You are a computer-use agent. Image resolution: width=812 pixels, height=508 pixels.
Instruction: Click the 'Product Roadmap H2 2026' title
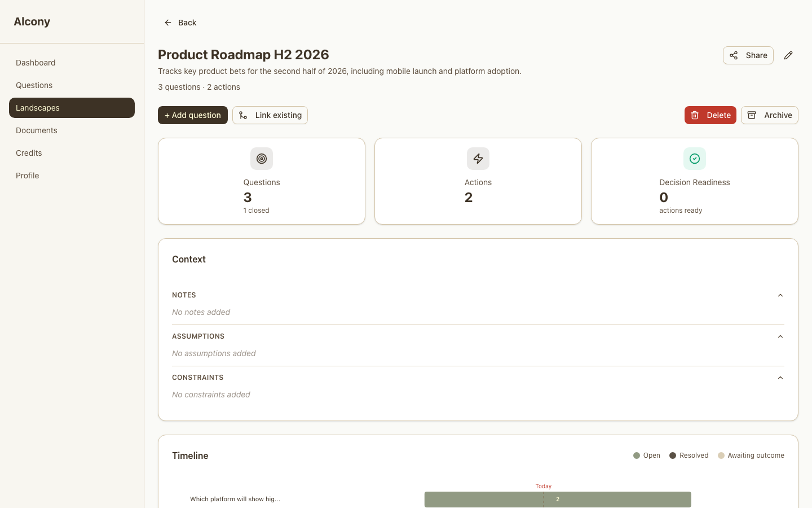pos(244,55)
